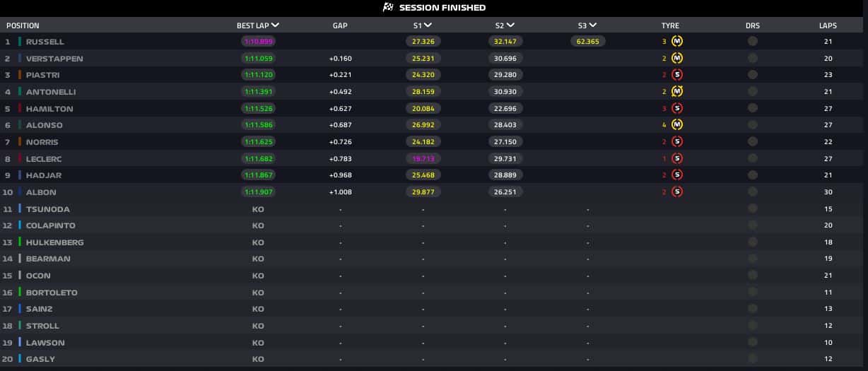Open the S1 sector column dropdown
Image resolution: width=868 pixels, height=371 pixels.
[x=427, y=25]
